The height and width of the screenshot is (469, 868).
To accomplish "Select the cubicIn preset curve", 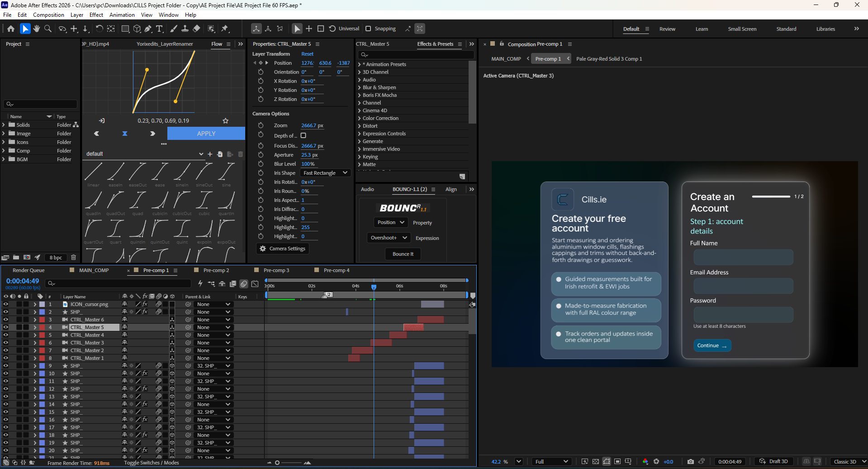I will pos(160,200).
